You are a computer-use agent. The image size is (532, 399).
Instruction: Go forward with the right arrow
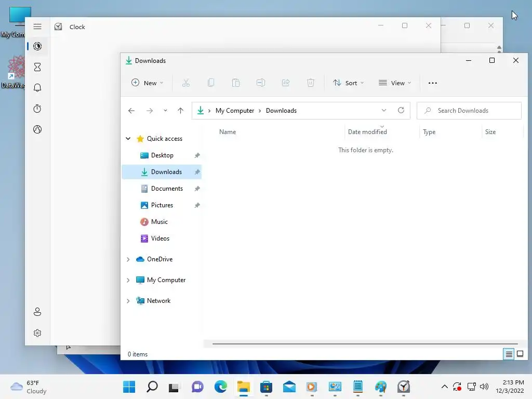[150, 111]
